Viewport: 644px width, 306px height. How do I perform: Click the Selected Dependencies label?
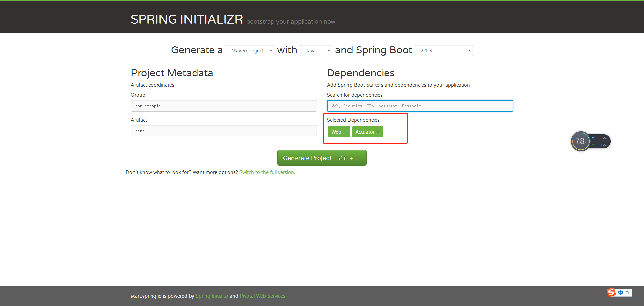point(353,120)
